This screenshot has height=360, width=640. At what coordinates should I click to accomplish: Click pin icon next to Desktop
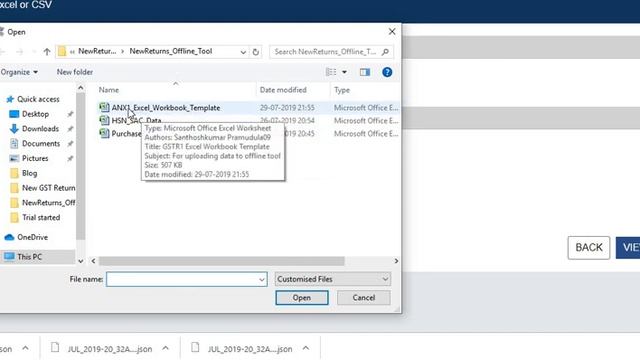pyautogui.click(x=70, y=114)
